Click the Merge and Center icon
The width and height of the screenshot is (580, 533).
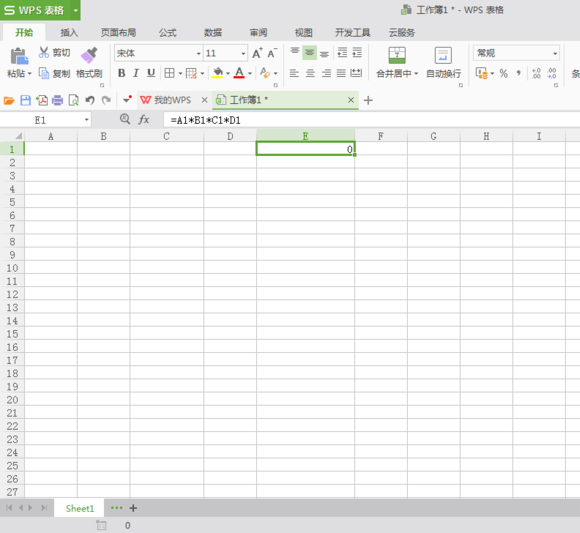397,55
